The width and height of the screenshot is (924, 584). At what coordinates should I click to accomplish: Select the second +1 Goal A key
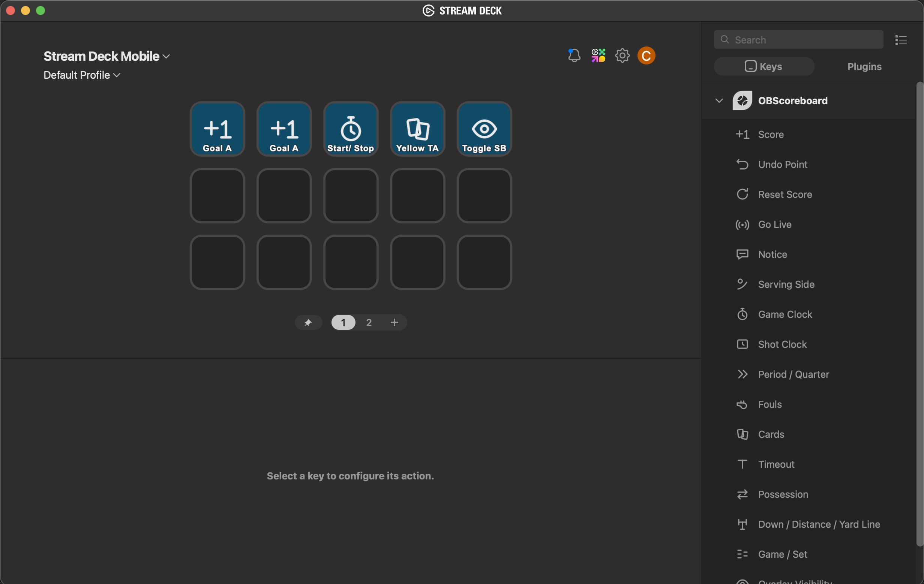tap(284, 129)
